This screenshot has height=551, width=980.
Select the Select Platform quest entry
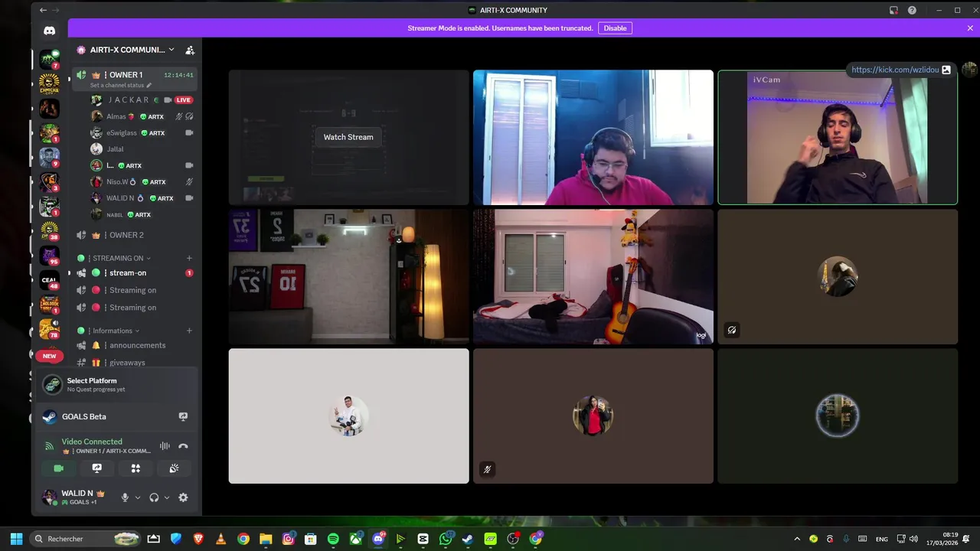tap(116, 384)
